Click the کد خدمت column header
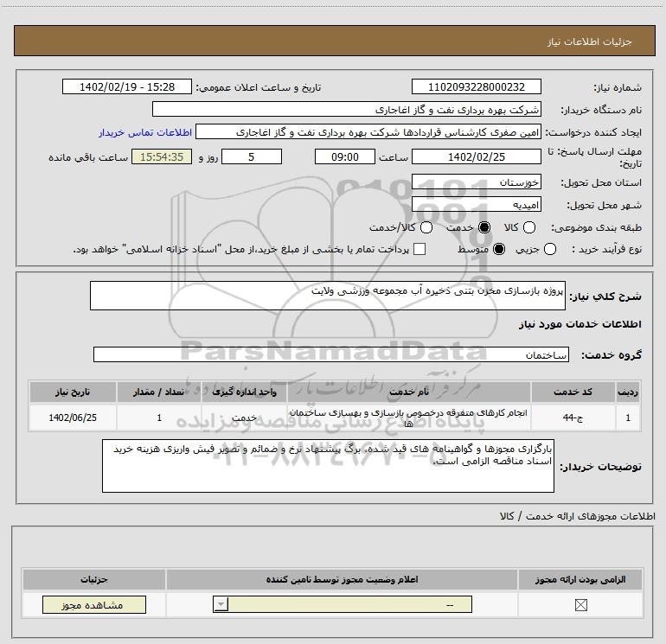Screen dimensions: 666x644 (573, 392)
